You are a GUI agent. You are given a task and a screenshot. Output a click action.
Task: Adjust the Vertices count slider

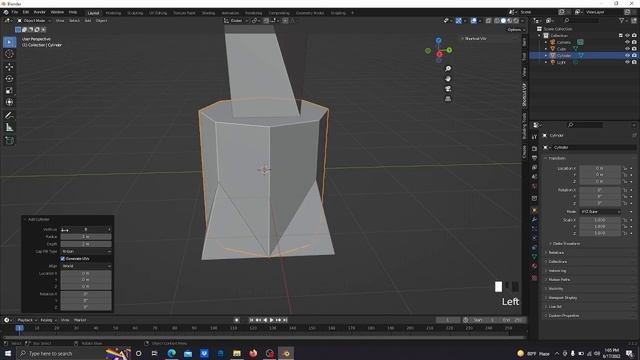point(86,230)
